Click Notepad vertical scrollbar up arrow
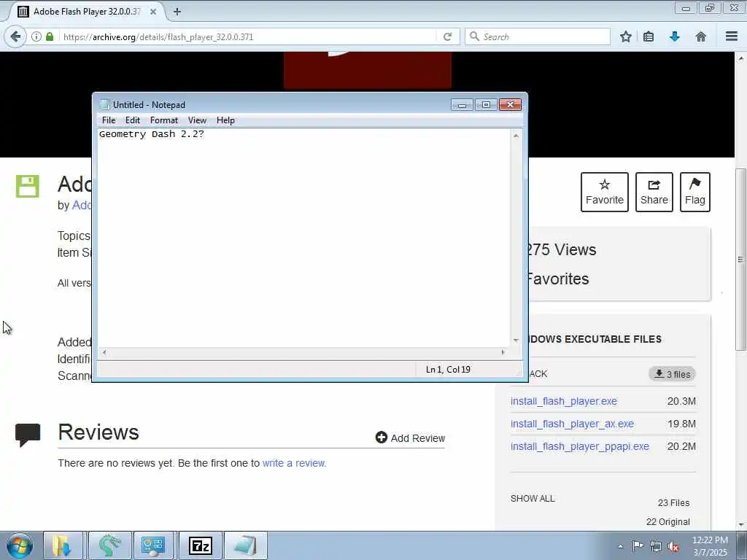 tap(516, 136)
